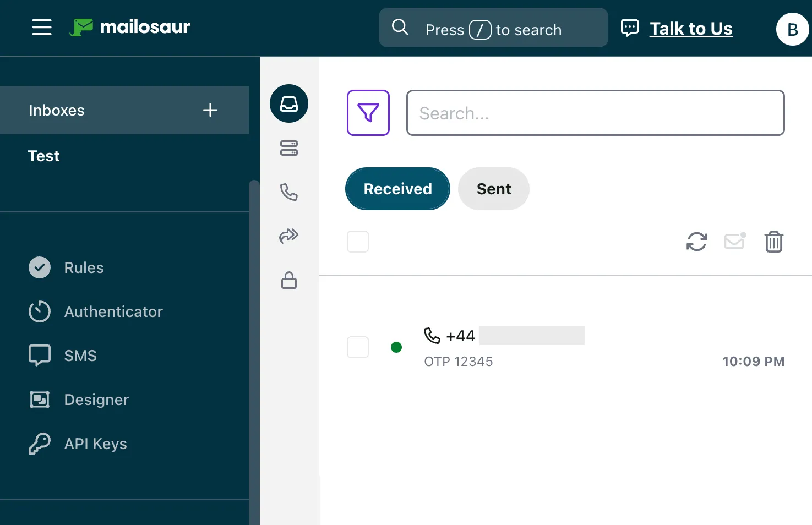
Task: Go to the API Keys page
Action: (x=95, y=444)
